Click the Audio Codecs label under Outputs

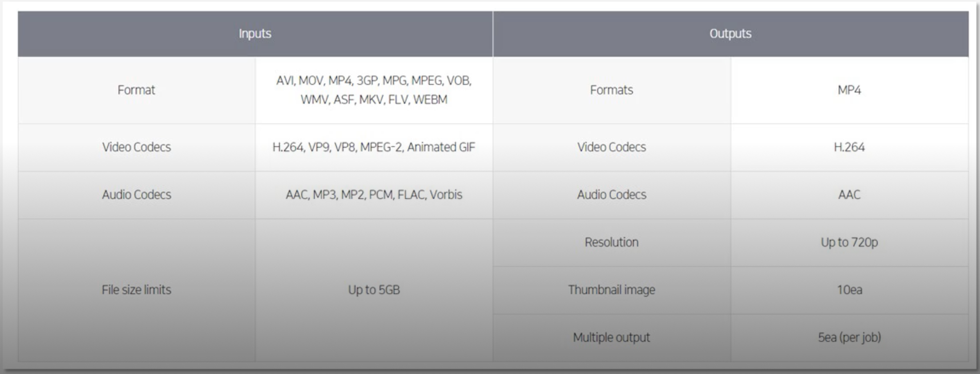point(611,195)
